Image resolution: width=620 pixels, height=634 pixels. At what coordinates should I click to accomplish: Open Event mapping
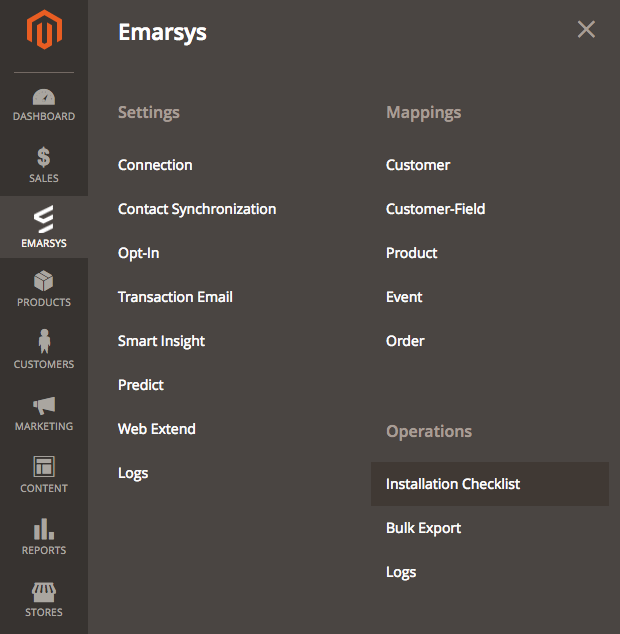(404, 297)
